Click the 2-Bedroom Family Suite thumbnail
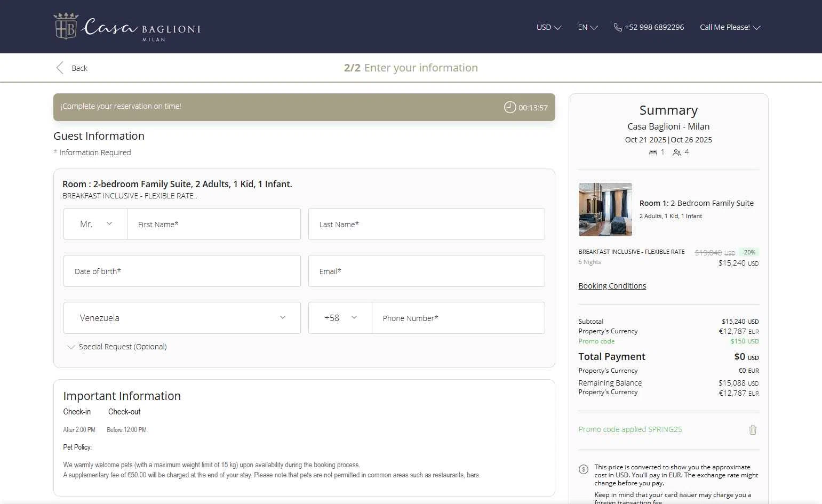The width and height of the screenshot is (822, 504). point(605,210)
